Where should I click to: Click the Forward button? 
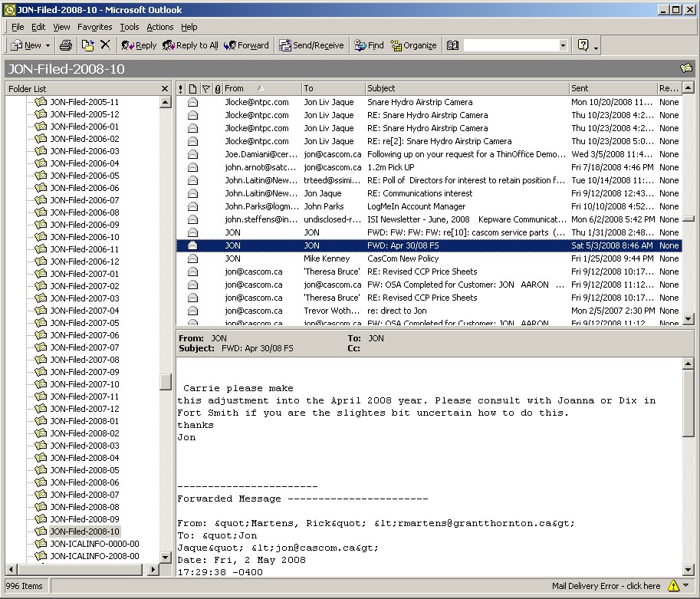(x=246, y=45)
